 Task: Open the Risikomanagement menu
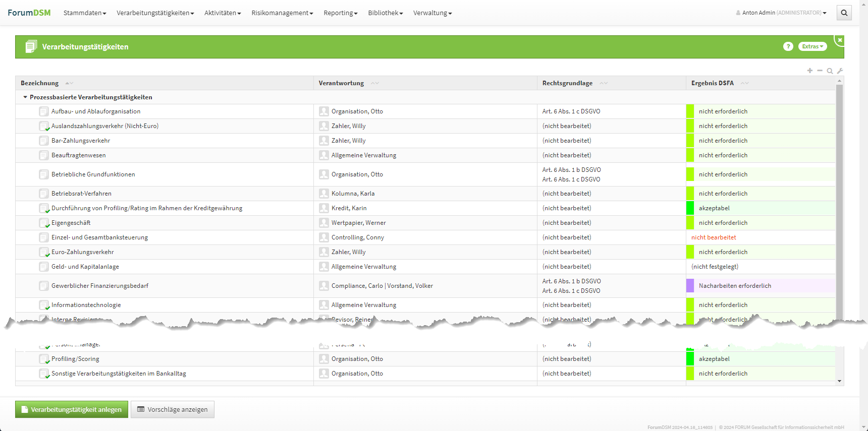tap(282, 13)
